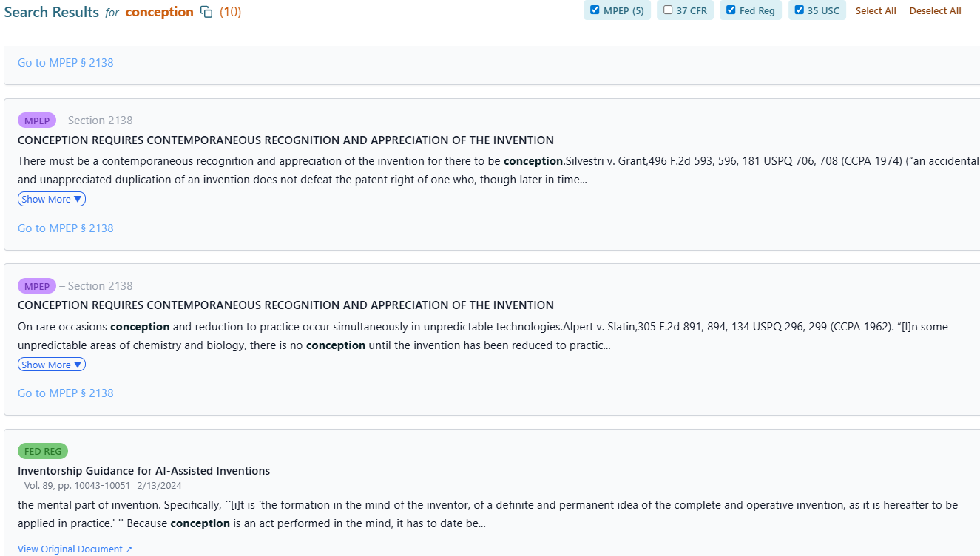This screenshot has width=980, height=556.
Task: Click the chevron arrow inside the first Show More button
Action: click(x=77, y=198)
